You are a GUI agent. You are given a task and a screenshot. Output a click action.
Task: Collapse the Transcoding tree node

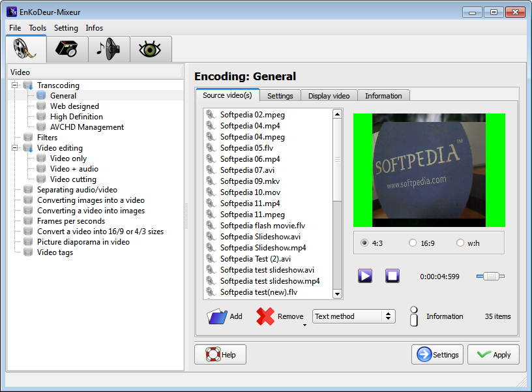point(14,85)
